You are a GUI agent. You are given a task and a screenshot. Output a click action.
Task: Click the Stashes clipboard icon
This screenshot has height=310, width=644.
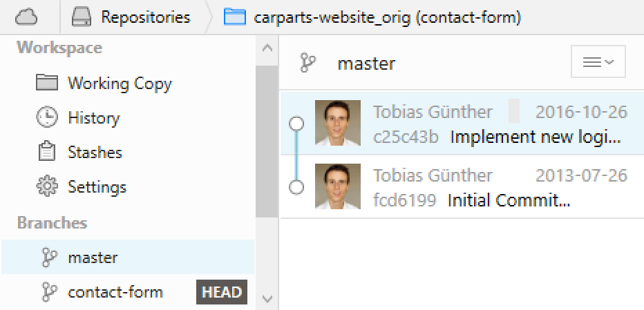47,153
